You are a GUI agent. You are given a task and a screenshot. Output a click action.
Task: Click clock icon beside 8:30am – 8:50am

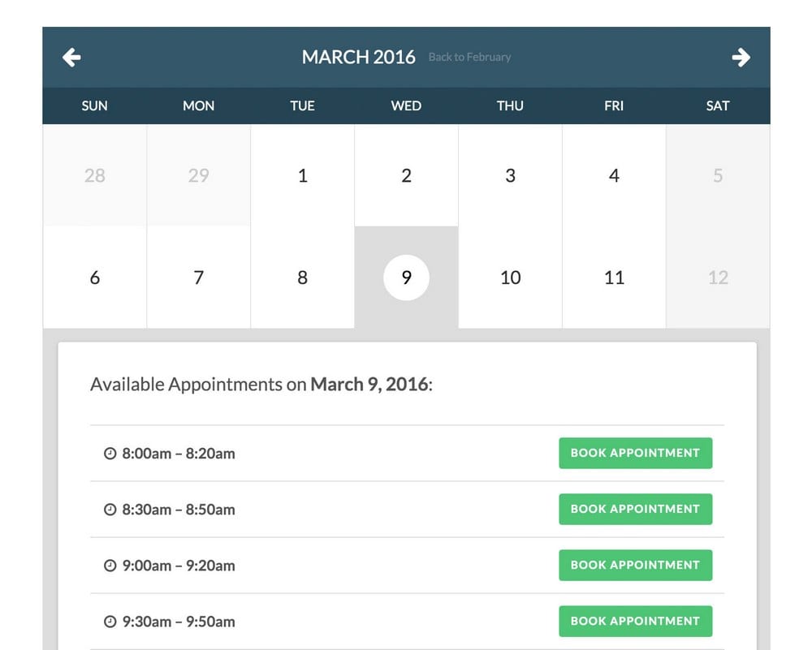110,510
